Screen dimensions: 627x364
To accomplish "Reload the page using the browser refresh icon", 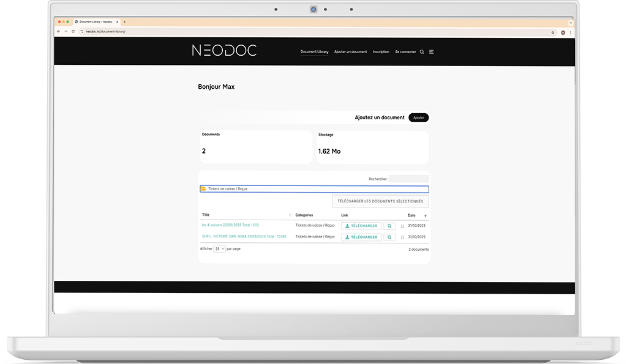I will click(73, 31).
